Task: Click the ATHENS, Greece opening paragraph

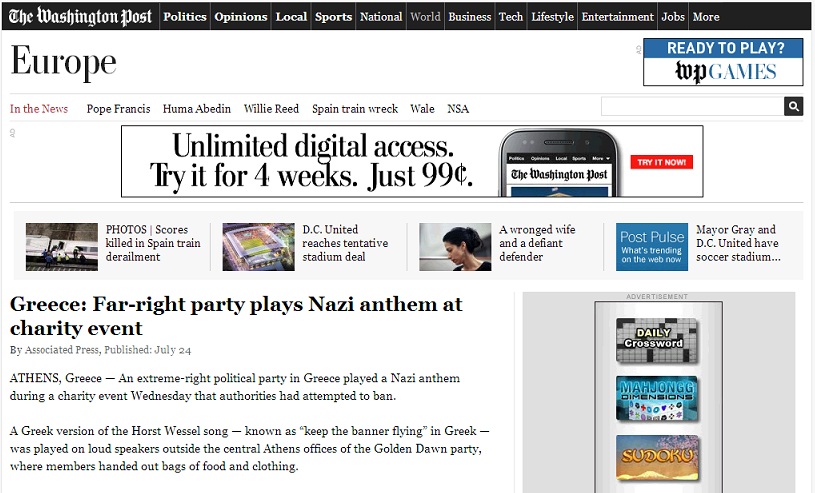Action: tap(234, 387)
